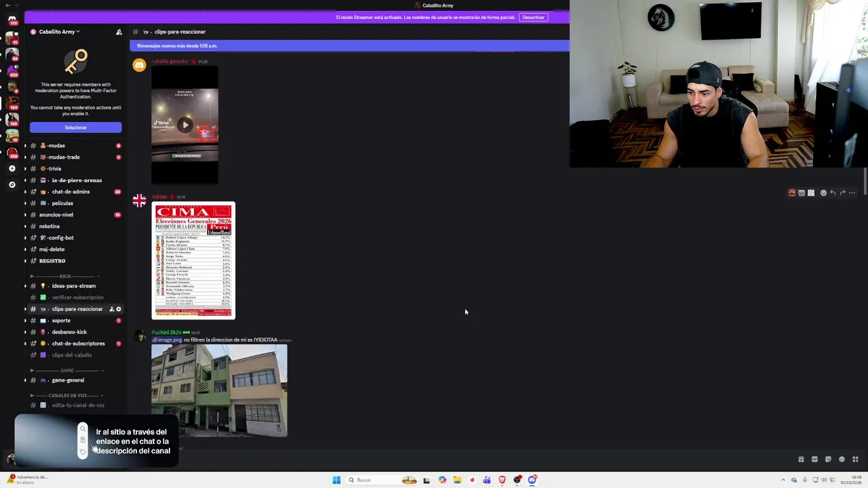Image resolution: width=868 pixels, height=488 pixels.
Task: Open invite members icon beside Caballito Army
Action: click(119, 32)
